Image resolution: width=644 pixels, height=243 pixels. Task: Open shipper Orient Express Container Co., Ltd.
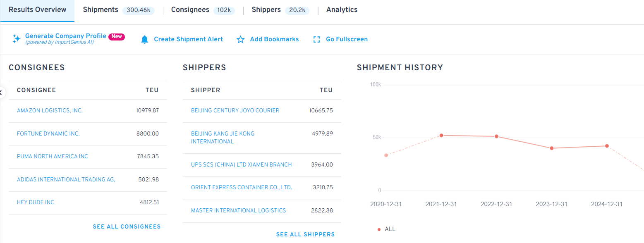[242, 188]
